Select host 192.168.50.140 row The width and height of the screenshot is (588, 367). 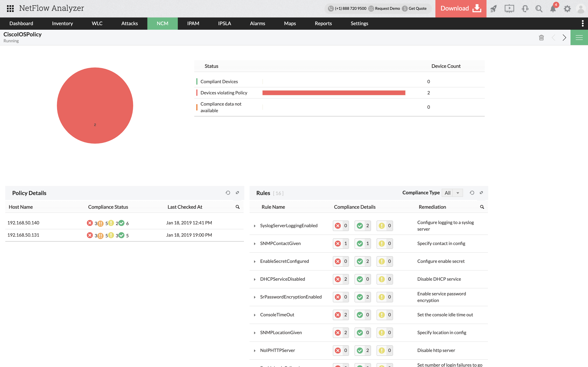(23, 223)
